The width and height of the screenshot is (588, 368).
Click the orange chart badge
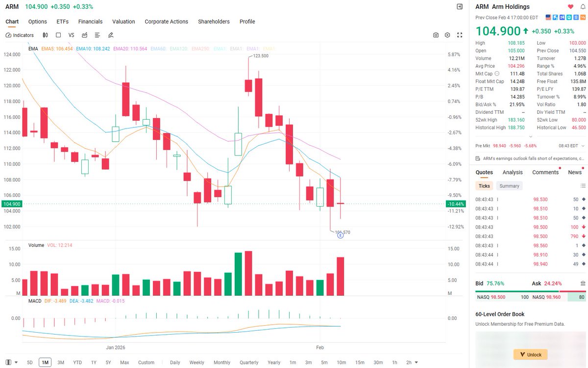click(x=583, y=17)
